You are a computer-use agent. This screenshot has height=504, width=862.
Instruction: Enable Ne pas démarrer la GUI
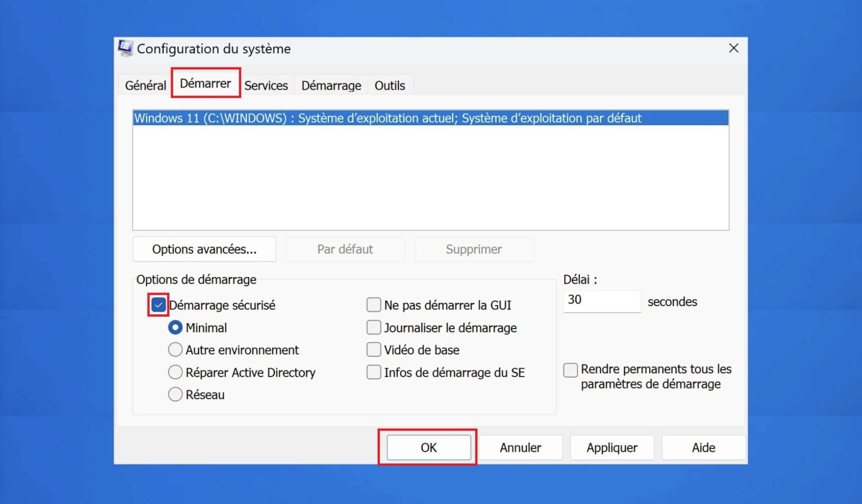[x=374, y=305]
